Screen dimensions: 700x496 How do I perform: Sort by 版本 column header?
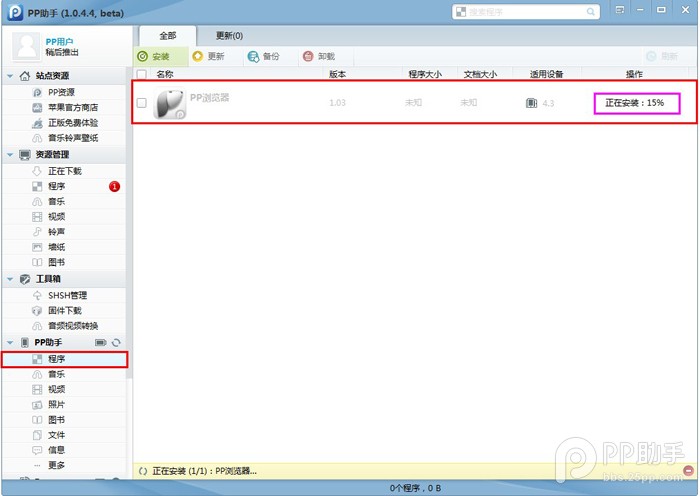[x=338, y=74]
